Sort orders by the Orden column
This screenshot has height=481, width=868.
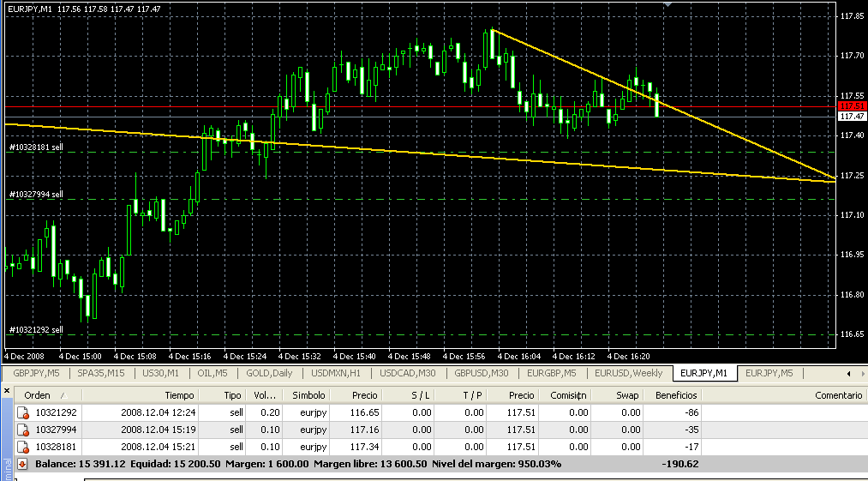pos(47,395)
